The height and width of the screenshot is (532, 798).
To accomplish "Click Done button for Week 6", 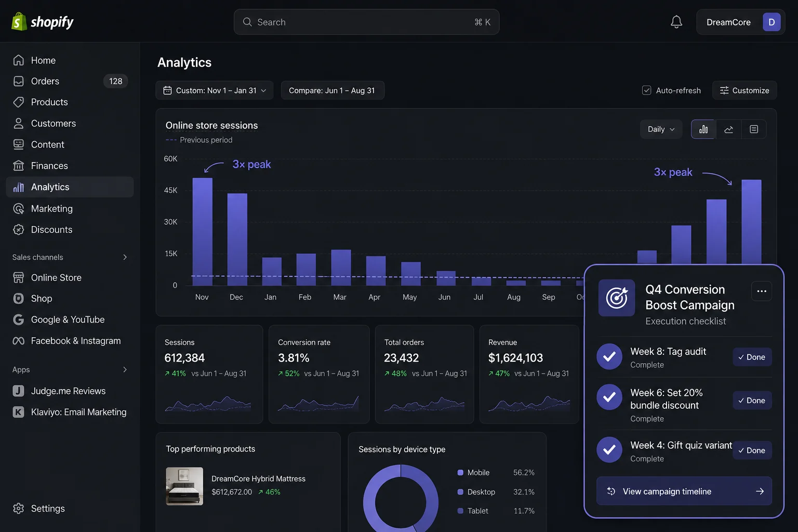I will [752, 400].
